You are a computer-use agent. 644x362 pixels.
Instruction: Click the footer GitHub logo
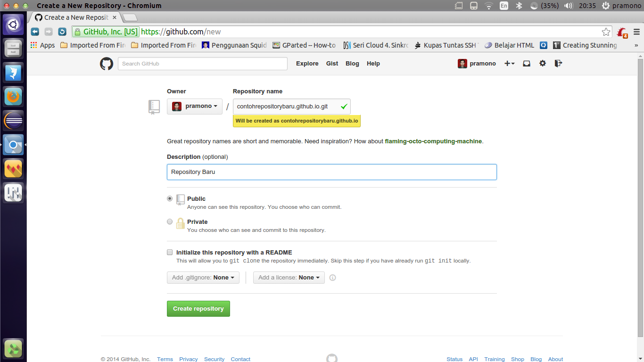tap(332, 358)
